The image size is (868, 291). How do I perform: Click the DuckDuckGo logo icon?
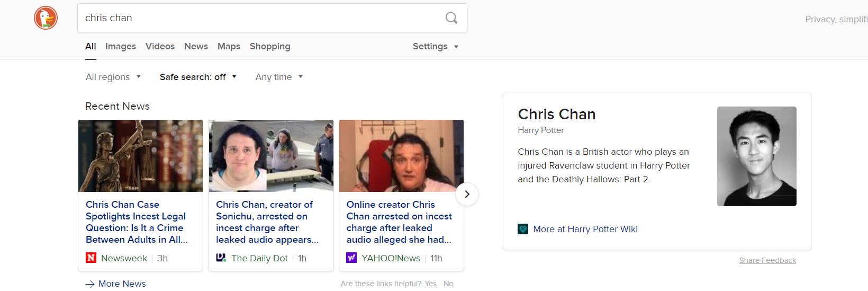coord(46,18)
